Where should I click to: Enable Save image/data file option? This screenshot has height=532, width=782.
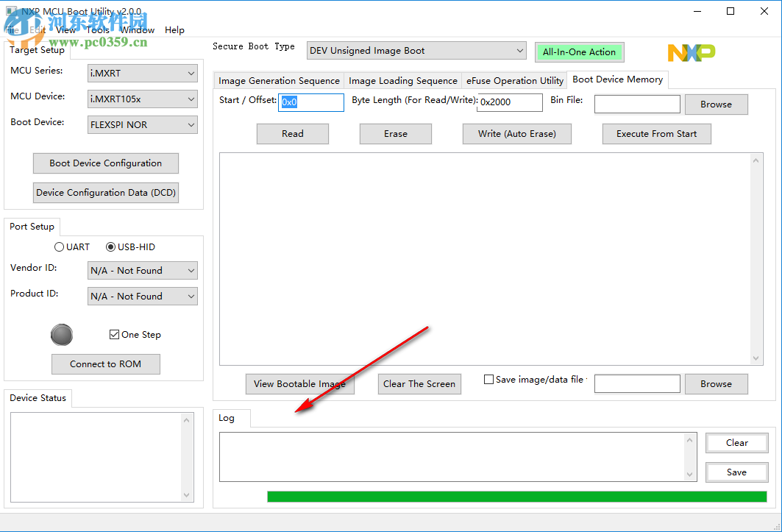pyautogui.click(x=488, y=378)
